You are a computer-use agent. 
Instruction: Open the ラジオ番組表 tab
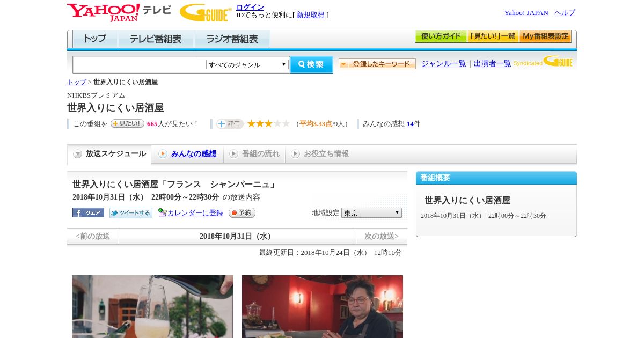click(232, 39)
